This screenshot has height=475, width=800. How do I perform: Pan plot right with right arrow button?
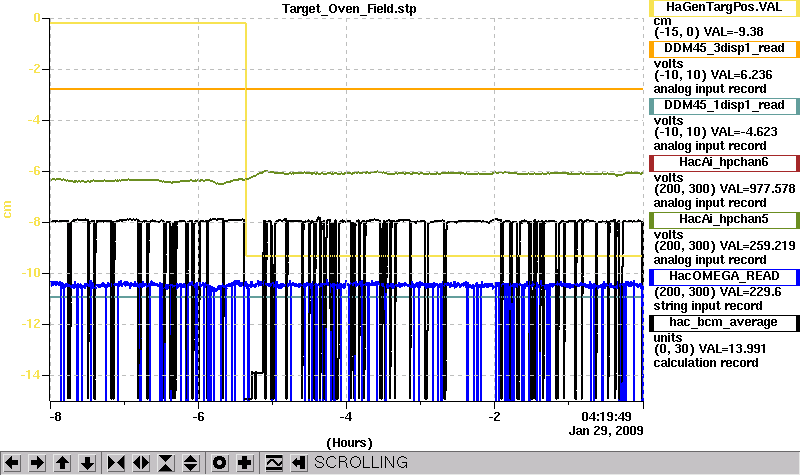click(37, 463)
